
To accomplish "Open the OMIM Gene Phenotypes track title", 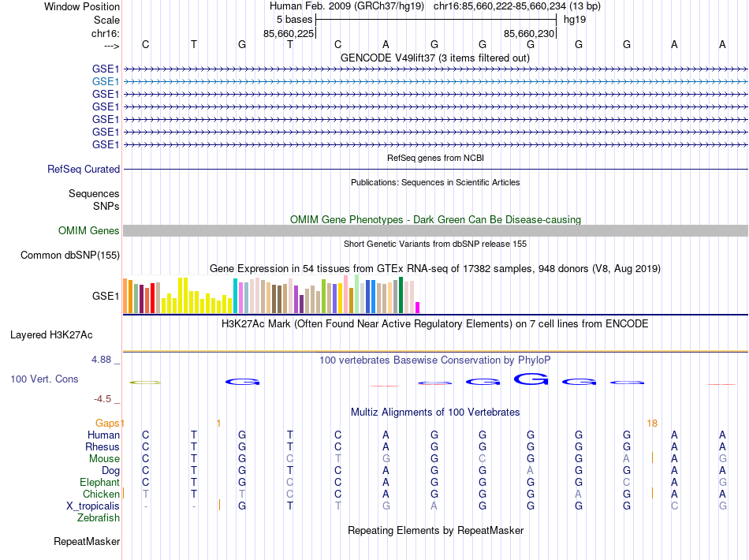I will click(435, 219).
